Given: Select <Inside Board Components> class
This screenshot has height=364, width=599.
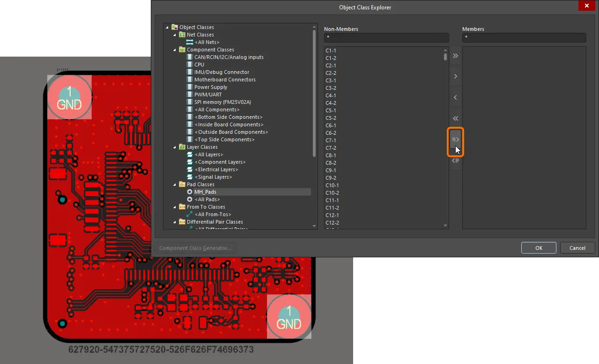Looking at the screenshot, I should 229,124.
